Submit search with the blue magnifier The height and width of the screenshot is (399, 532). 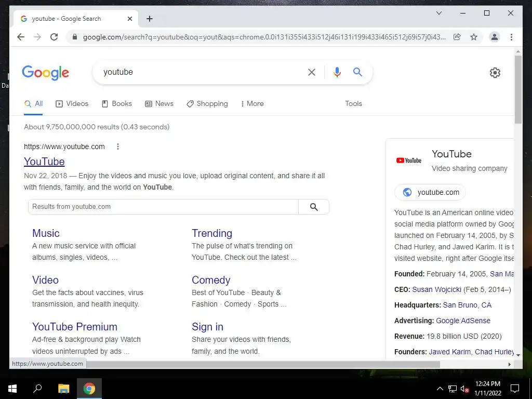[357, 72]
